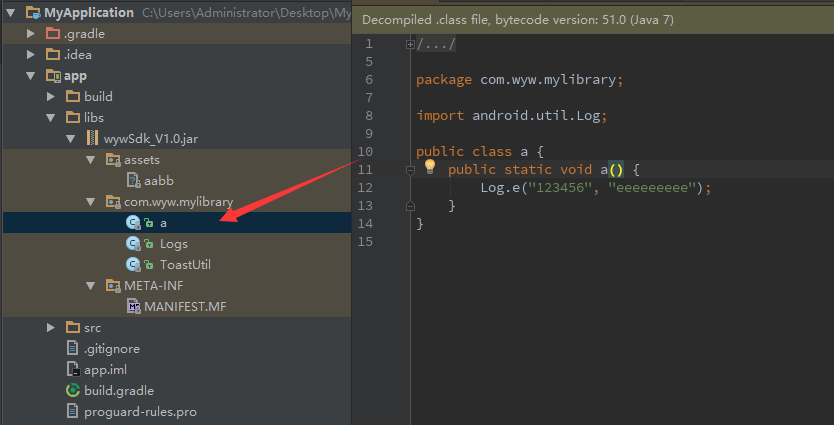The width and height of the screenshot is (834, 425).
Task: Click the lightbulb quick-fix icon
Action: click(x=430, y=166)
